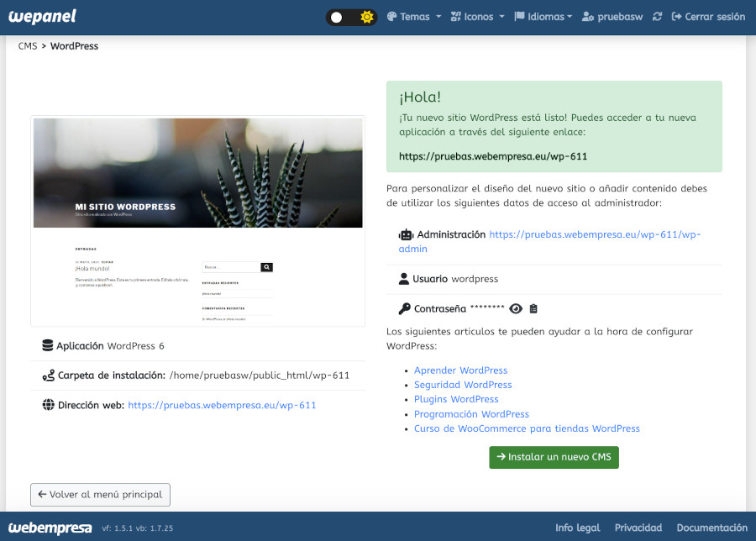Click the Aplicación database icon

[48, 346]
